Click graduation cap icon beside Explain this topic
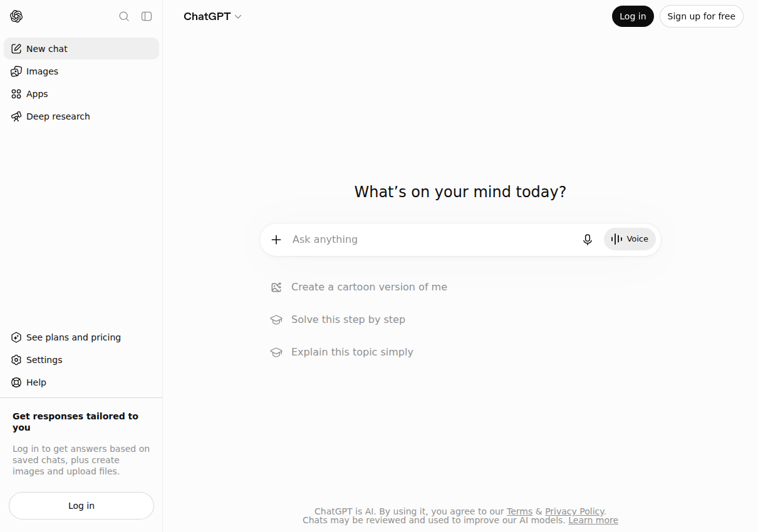Viewport: 758px width, 532px height. [x=276, y=352]
